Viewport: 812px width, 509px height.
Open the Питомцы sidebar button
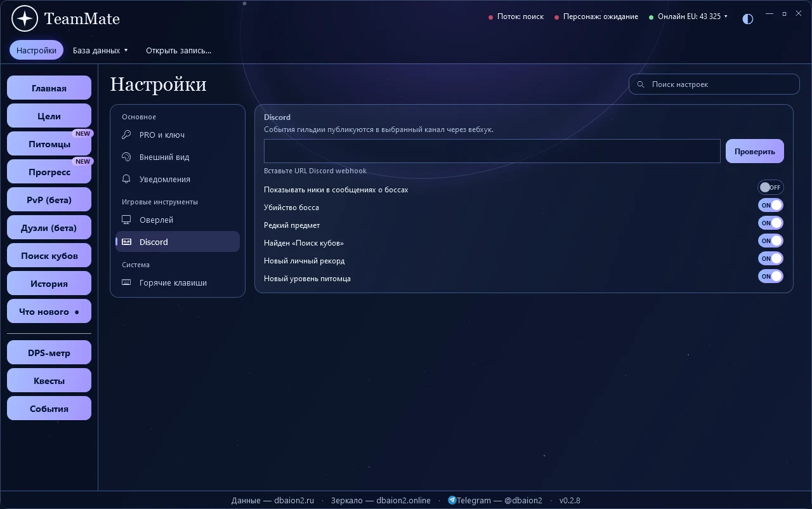[x=49, y=144]
